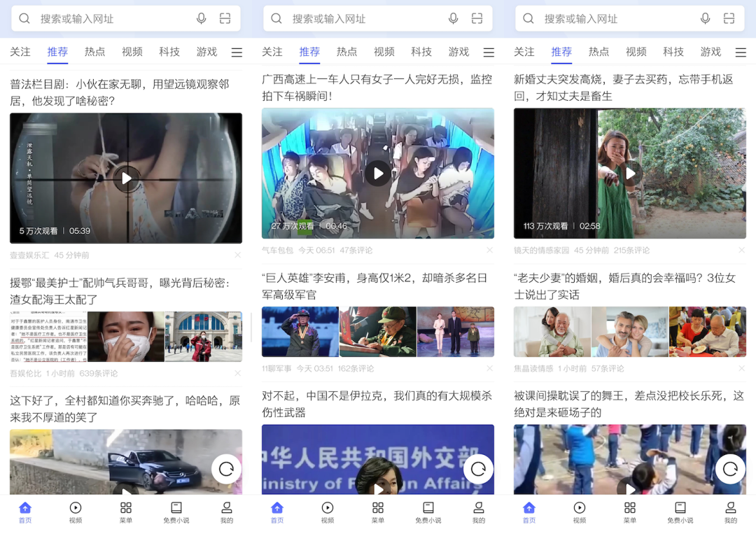Open the QR scan icon on the left screen
Screen dimensions: 756x534
(x=225, y=19)
